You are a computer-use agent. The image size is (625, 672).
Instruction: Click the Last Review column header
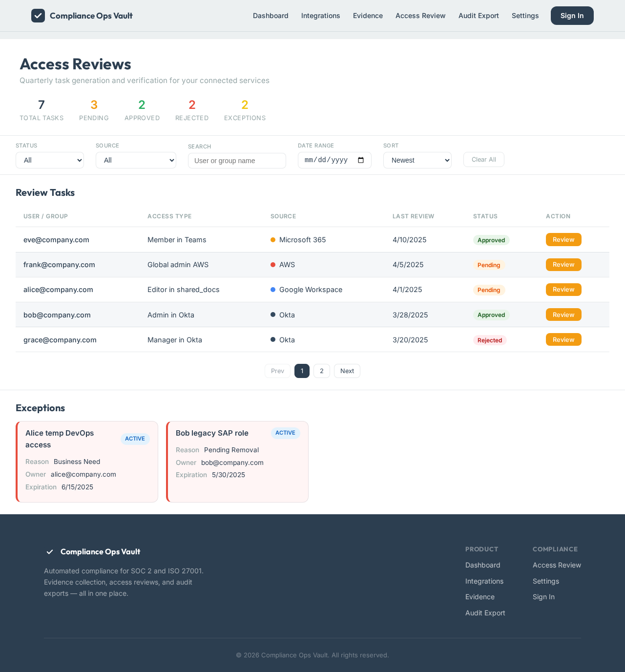pyautogui.click(x=413, y=216)
